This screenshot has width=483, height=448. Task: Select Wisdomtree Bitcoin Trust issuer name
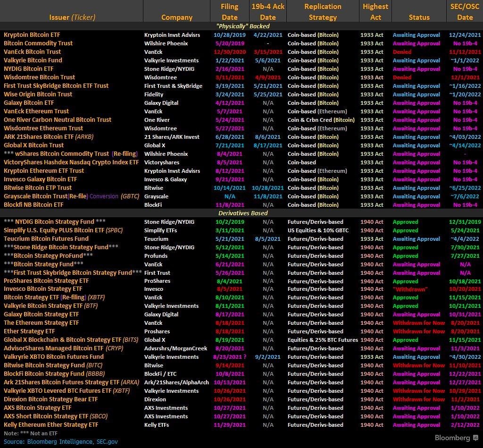coord(40,77)
